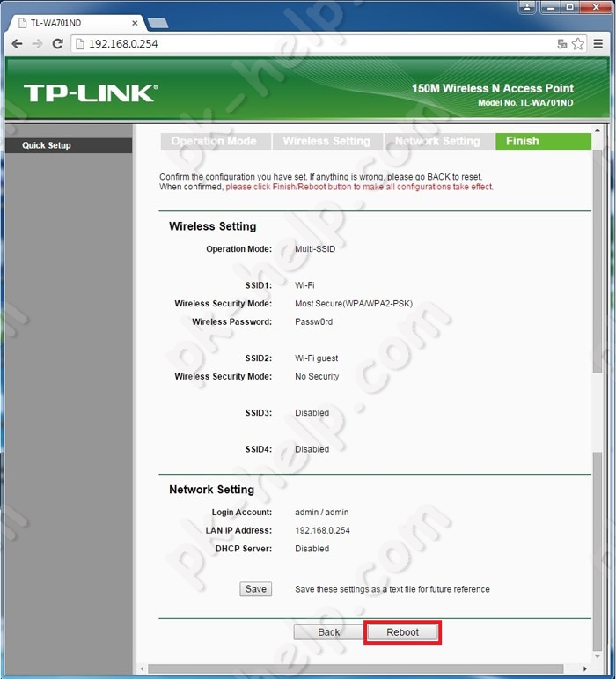The width and height of the screenshot is (616, 679).
Task: Click the Reboot button
Action: (402, 632)
